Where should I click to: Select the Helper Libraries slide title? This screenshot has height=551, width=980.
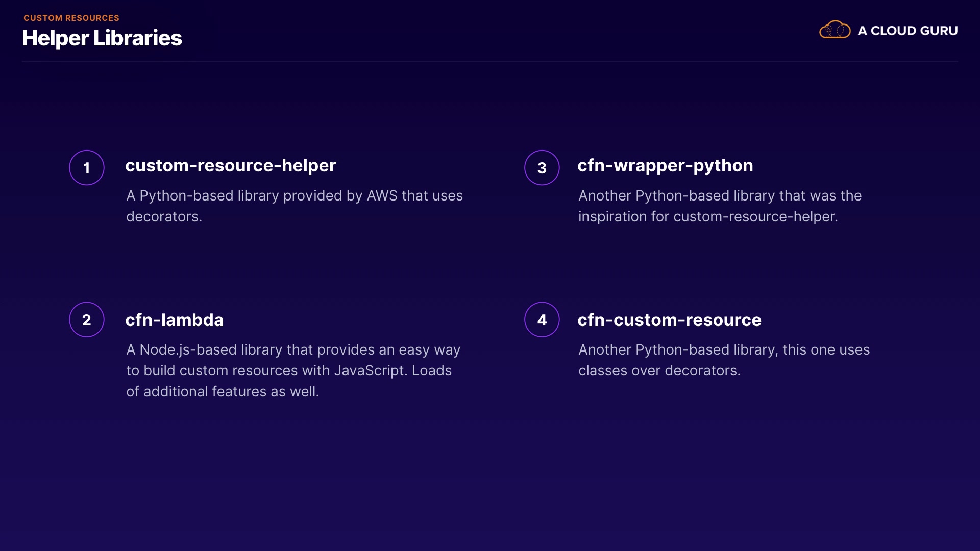pyautogui.click(x=102, y=38)
